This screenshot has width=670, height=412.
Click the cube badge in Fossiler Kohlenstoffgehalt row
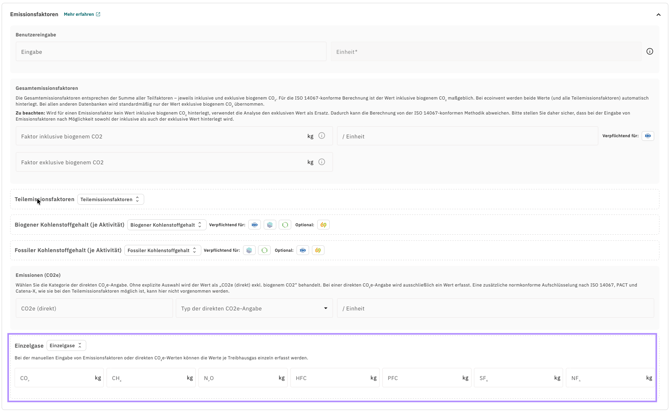[249, 250]
